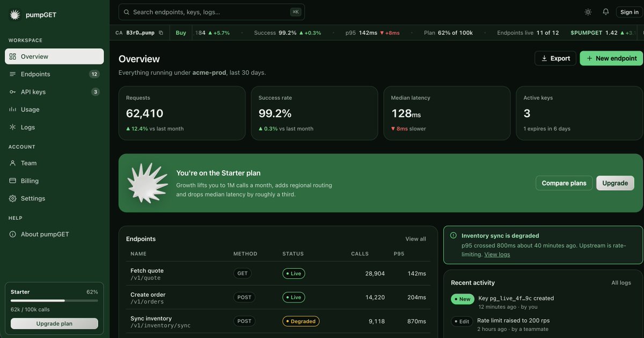Select About pumpGET under Help
Image resolution: width=644 pixels, height=338 pixels.
click(x=54, y=234)
